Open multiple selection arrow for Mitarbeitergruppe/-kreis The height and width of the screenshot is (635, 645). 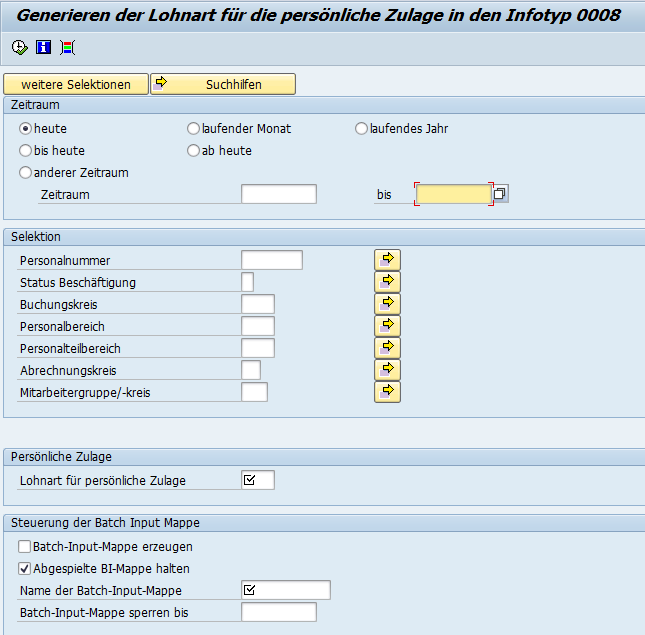[387, 392]
